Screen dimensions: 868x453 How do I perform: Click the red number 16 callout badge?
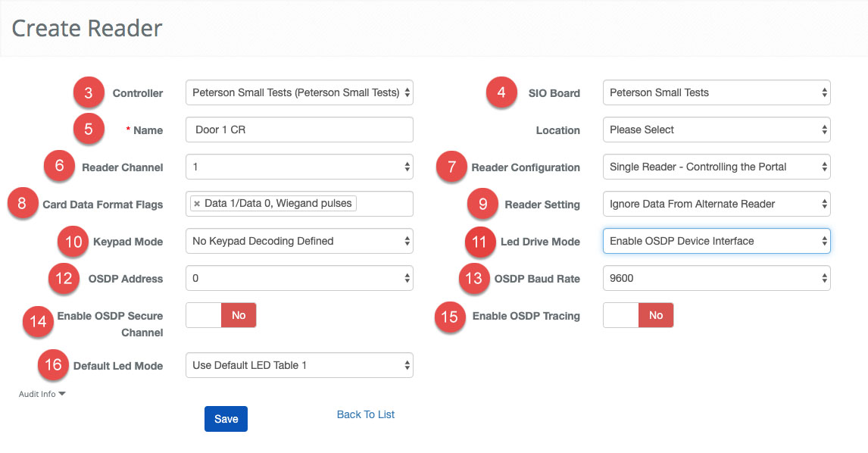pyautogui.click(x=53, y=365)
